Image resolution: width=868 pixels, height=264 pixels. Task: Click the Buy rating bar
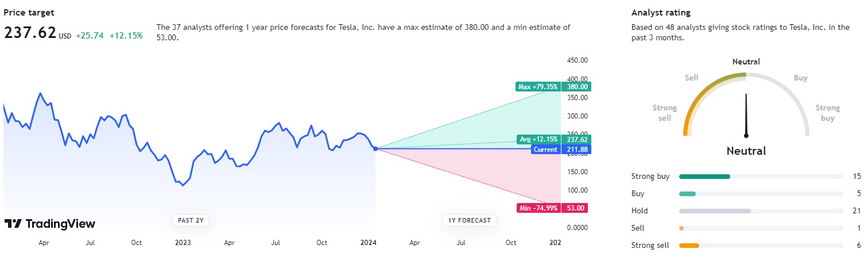coord(688,194)
